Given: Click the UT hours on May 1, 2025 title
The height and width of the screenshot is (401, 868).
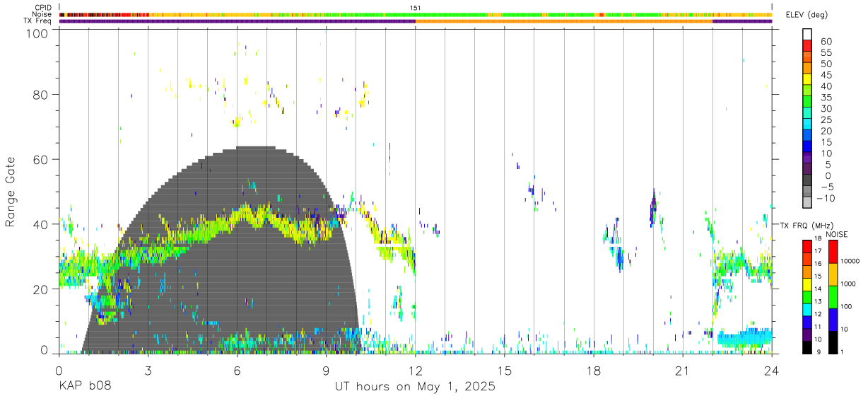Looking at the screenshot, I should point(415,387).
